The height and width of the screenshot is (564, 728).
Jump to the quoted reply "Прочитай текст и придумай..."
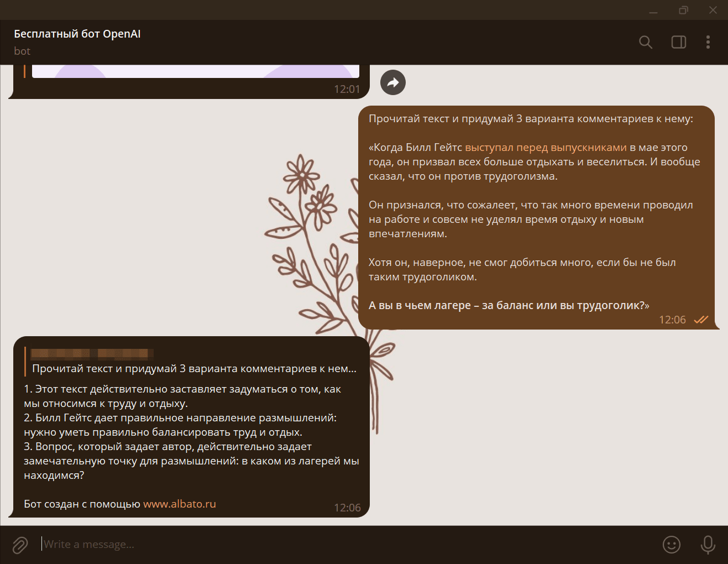coord(191,362)
